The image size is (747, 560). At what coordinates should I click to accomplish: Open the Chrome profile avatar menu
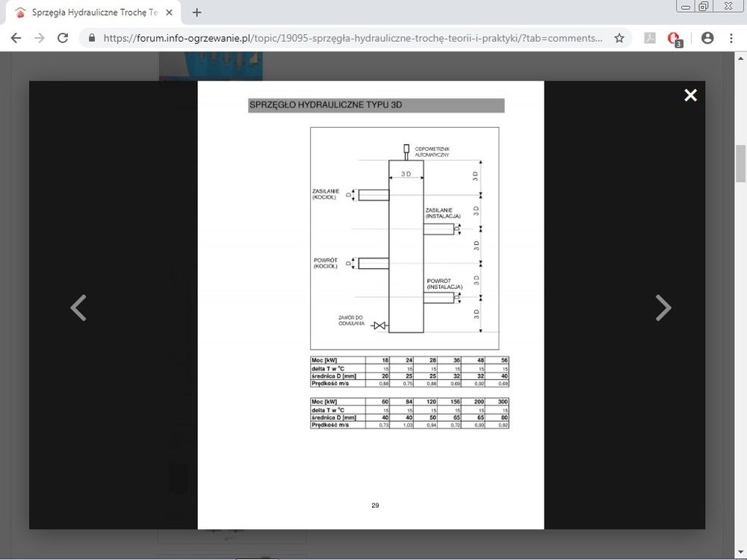click(x=707, y=38)
